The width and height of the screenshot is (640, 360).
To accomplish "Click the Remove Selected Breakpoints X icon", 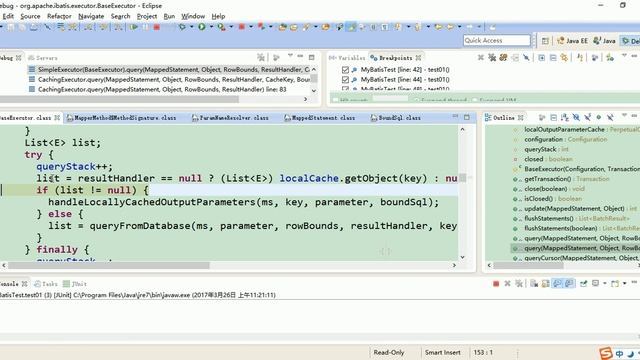I will coord(481,58).
